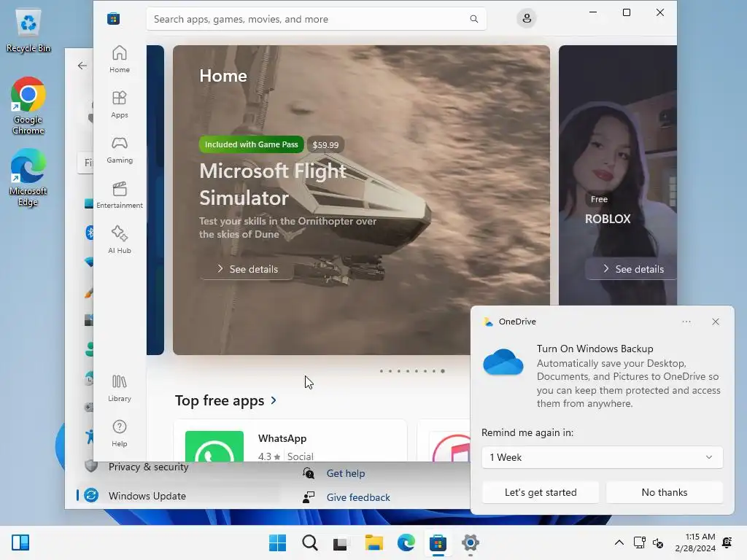This screenshot has height=560, width=747.
Task: Go to Apps in the Store sidebar
Action: [119, 104]
